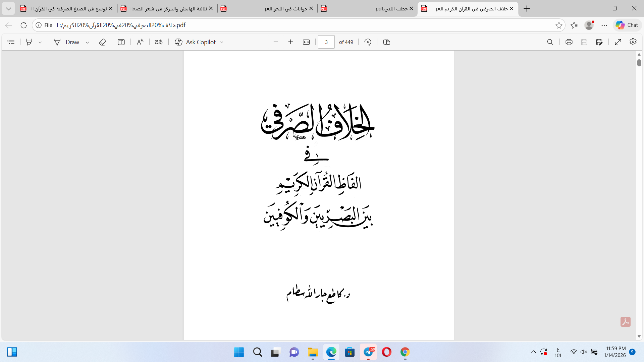Open the Favorites list
The height and width of the screenshot is (362, 644).
pyautogui.click(x=574, y=25)
